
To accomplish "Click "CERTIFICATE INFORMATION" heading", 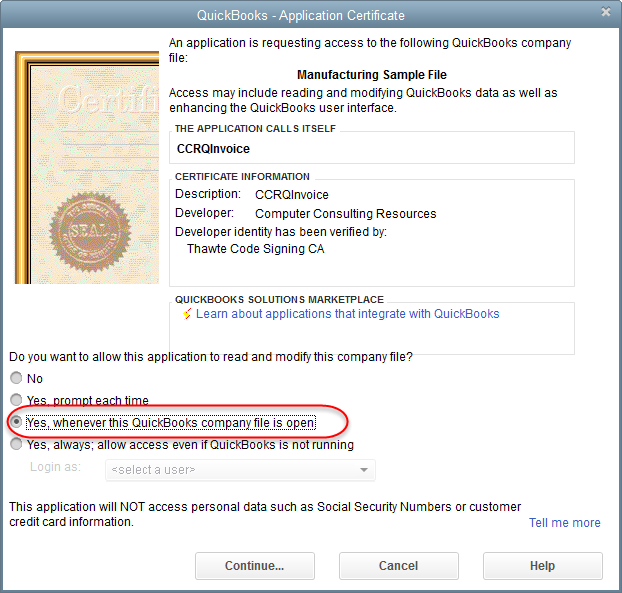I will (x=242, y=177).
